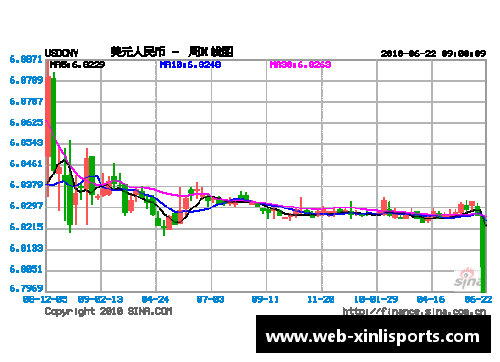
Task: Click the finance.sina.com.cn URL text
Action: pos(414,311)
